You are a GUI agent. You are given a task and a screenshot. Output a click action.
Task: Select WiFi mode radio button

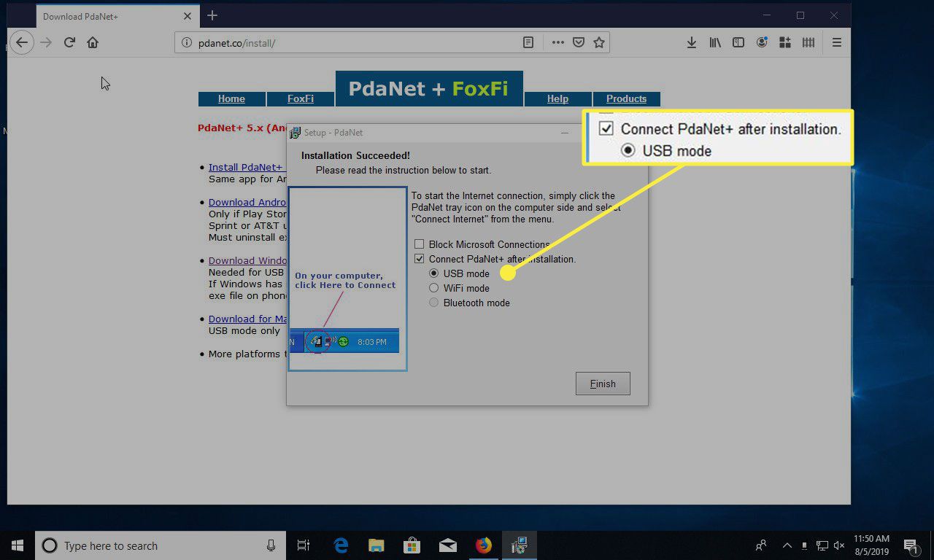click(x=434, y=288)
